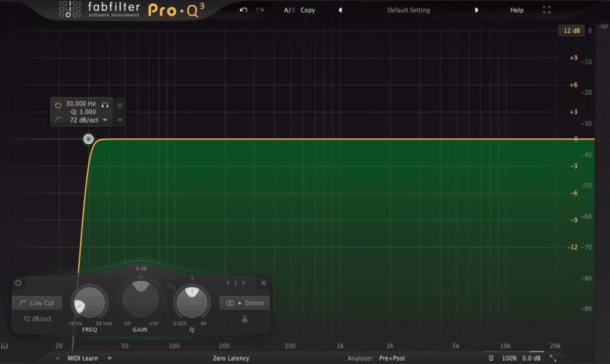Enable MIDI Learn
Screen dimensions: 610x364
82,358
